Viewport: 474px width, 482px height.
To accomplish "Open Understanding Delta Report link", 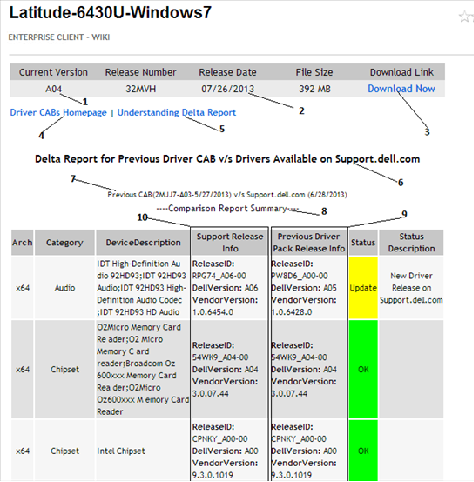I will click(176, 113).
